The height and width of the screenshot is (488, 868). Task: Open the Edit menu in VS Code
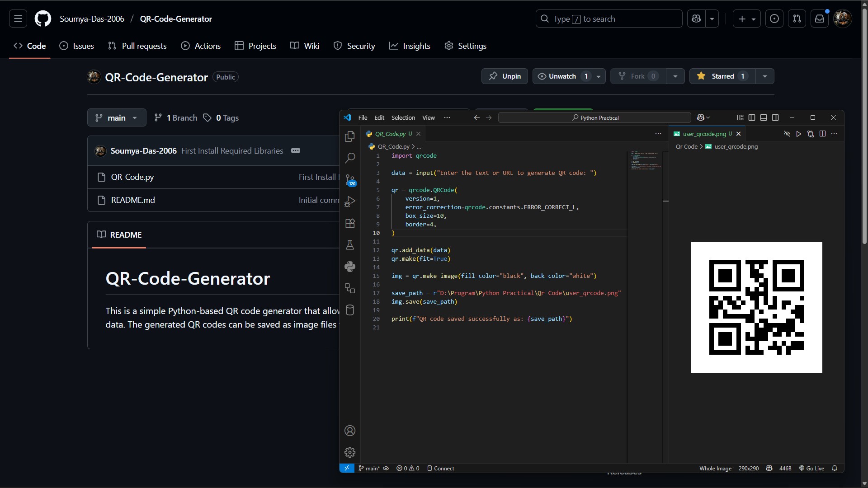pos(379,117)
